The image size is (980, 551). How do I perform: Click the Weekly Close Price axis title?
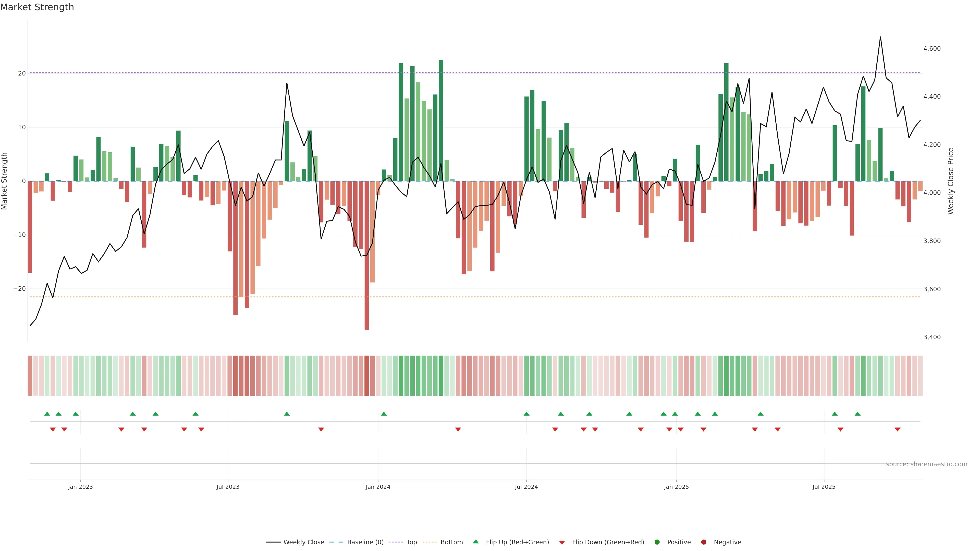click(x=951, y=181)
